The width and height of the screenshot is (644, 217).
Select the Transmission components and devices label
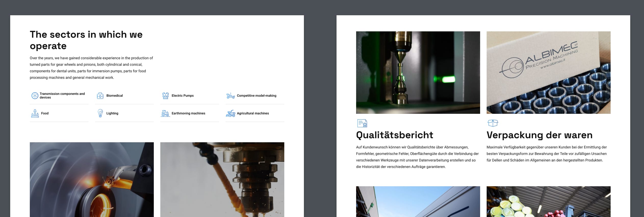[62, 96]
